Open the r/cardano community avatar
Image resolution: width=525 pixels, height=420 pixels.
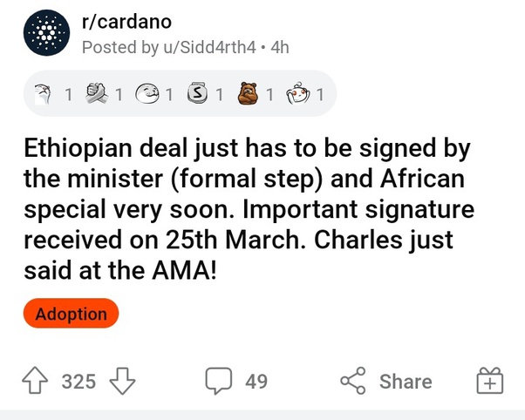46,34
